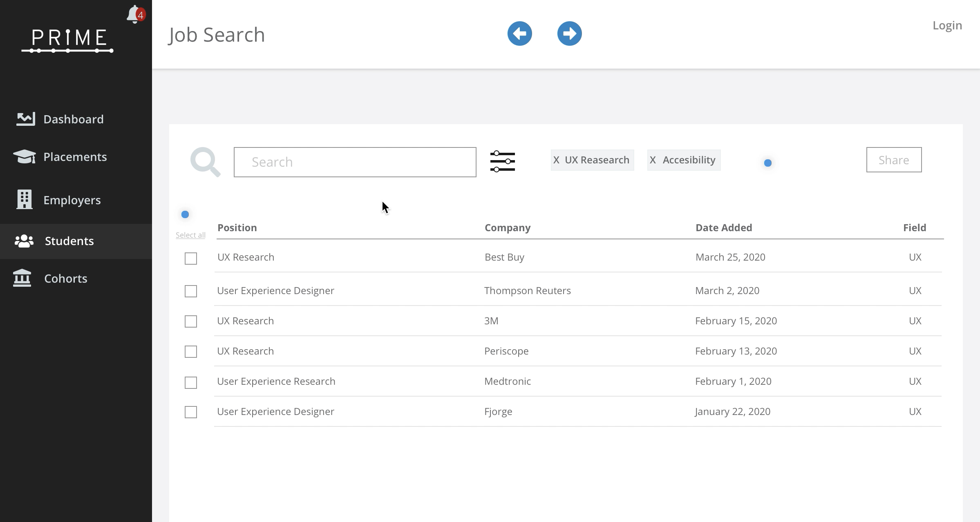Screen dimensions: 980x522
Task: Tick the Thompson Reuters row checkbox
Action: click(191, 291)
